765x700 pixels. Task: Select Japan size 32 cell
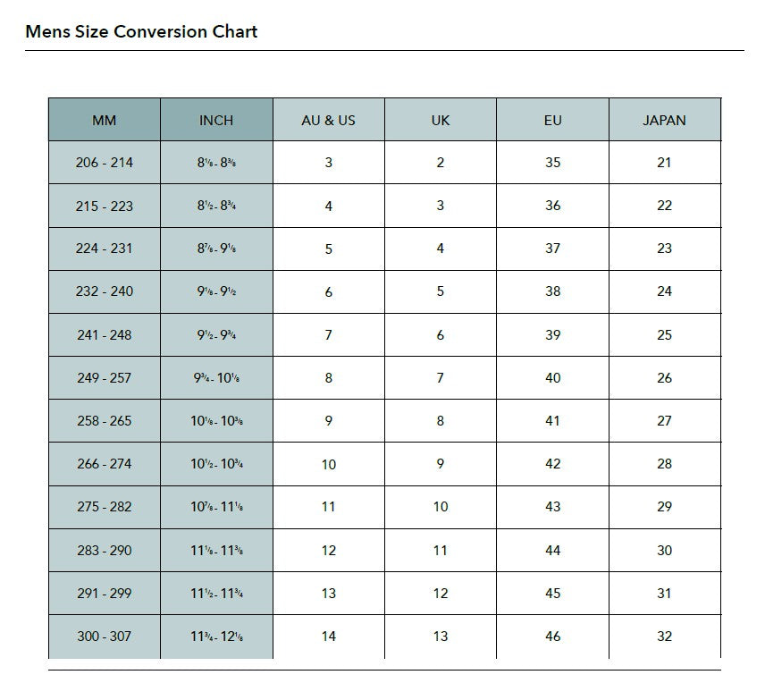664,637
